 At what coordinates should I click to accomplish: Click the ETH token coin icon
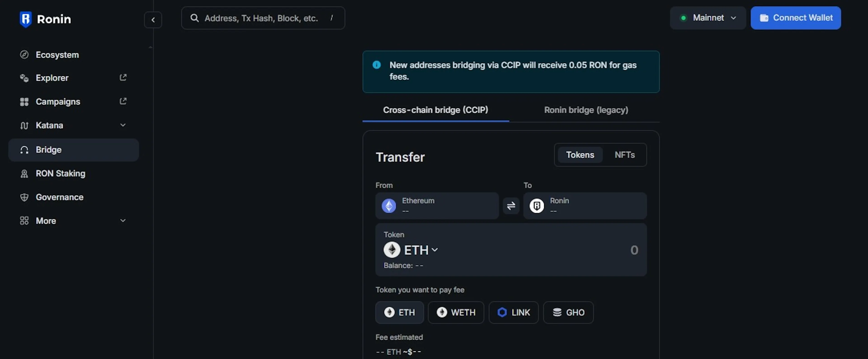click(392, 250)
